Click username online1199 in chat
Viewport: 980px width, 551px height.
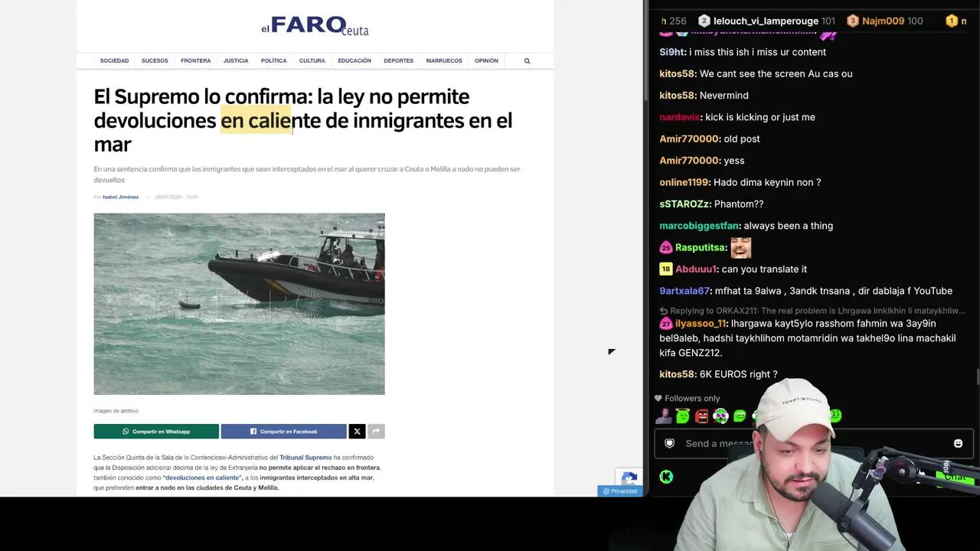tap(684, 182)
